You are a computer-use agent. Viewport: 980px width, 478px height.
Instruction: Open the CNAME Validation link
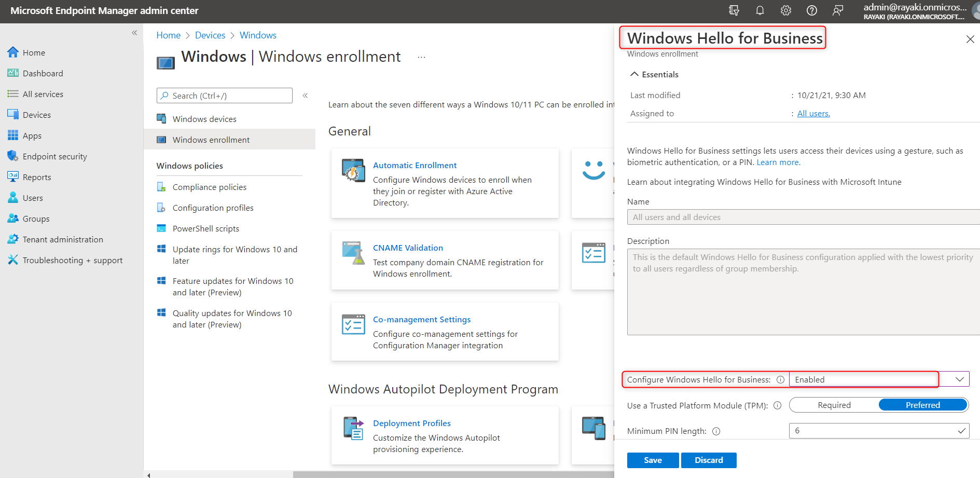(x=408, y=248)
